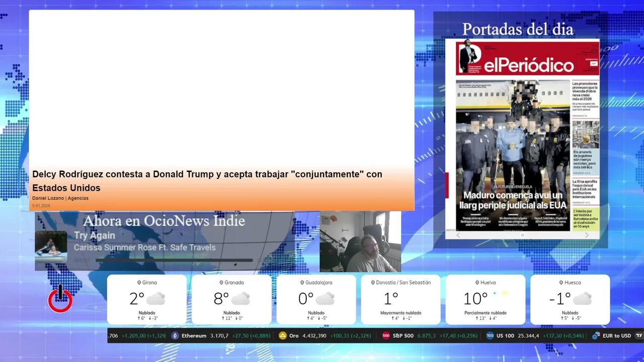The image size is (644, 362).
Task: Click the Oro gold icon in ticker
Action: (283, 336)
